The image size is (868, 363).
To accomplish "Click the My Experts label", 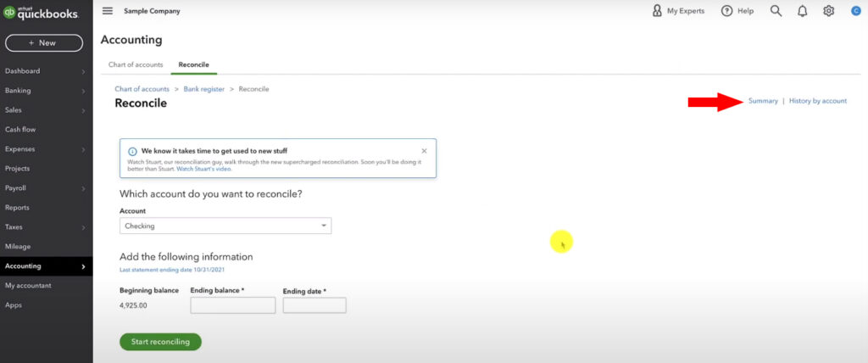I will [x=686, y=11].
